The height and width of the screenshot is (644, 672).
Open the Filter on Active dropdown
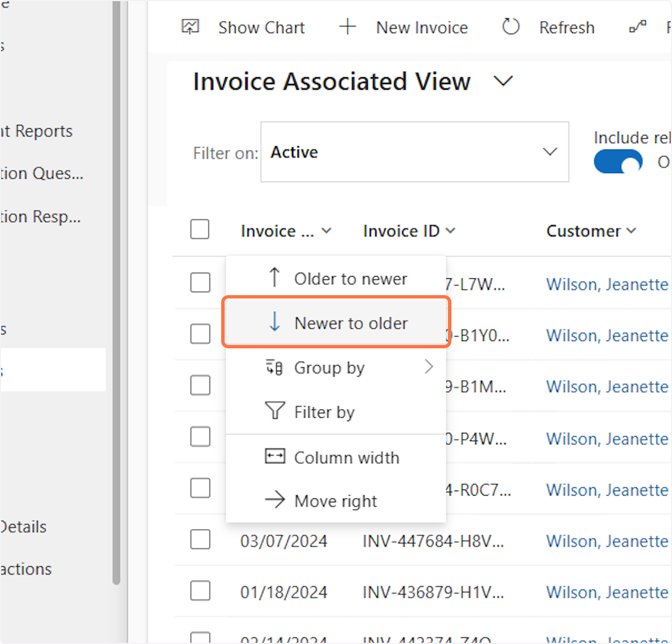click(x=414, y=152)
